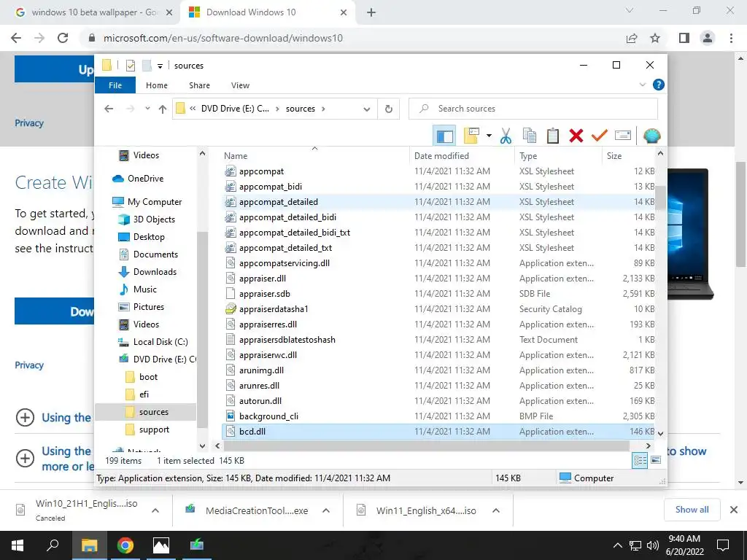Open options arrow for Win11_English_x64 iso download
This screenshot has width=747, height=560.
coord(496,510)
